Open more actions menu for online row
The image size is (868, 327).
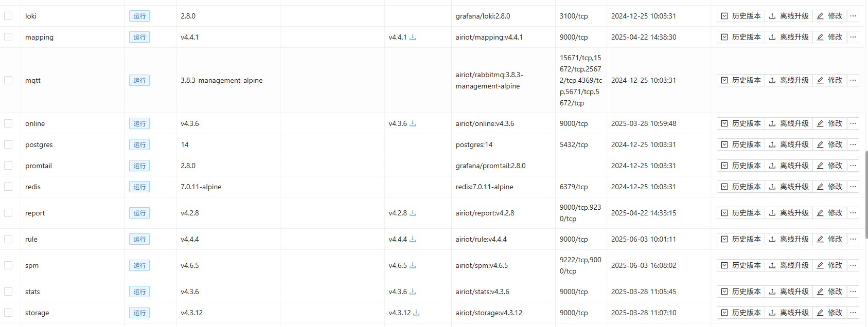(853, 123)
